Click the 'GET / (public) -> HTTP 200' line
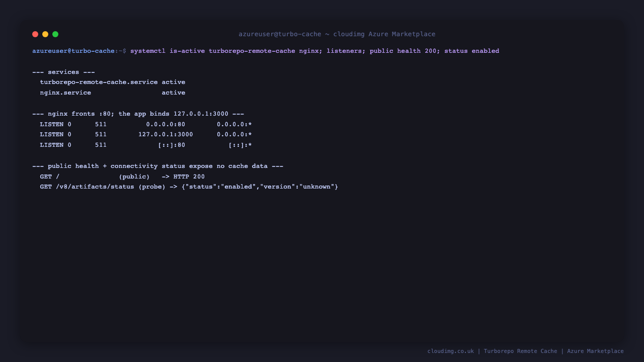The width and height of the screenshot is (644, 362). coord(122,176)
